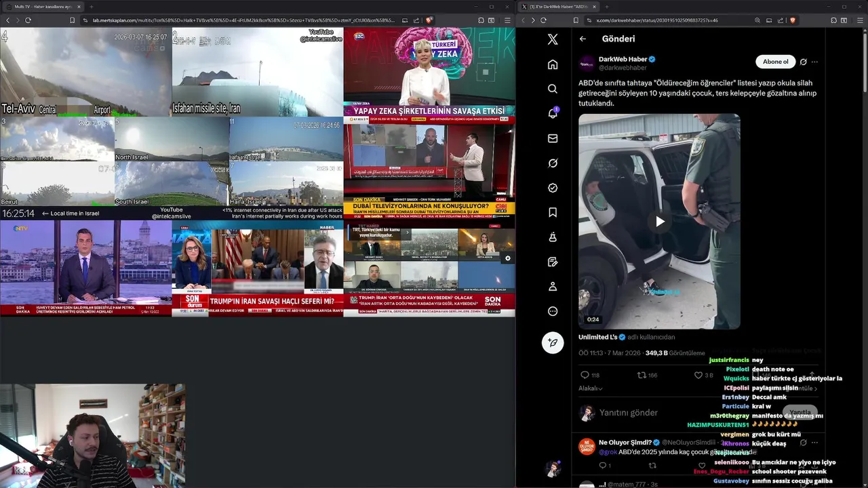The image size is (868, 488).
Task: Open account avatar at bottom of X sidebar
Action: click(x=553, y=468)
